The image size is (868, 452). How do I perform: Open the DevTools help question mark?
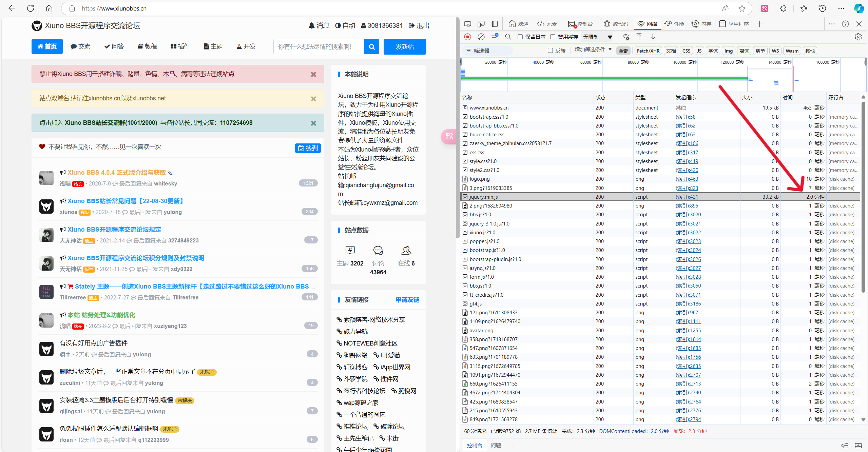(x=845, y=24)
